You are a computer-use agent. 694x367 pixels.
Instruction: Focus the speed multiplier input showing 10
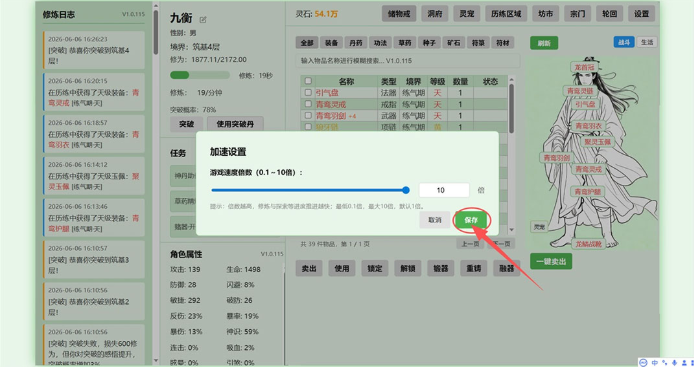coord(444,190)
